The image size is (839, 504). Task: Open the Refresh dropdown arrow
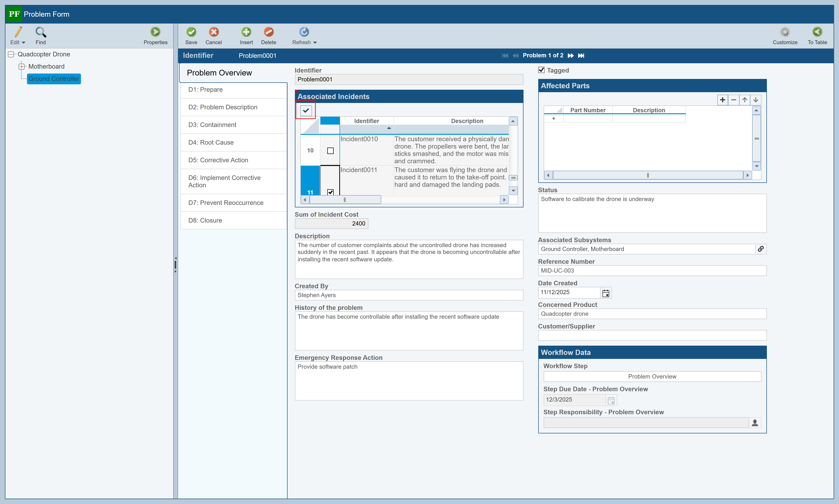pyautogui.click(x=315, y=43)
